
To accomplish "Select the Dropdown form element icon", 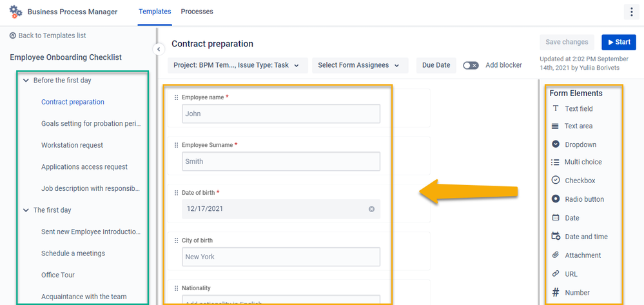I will (556, 144).
